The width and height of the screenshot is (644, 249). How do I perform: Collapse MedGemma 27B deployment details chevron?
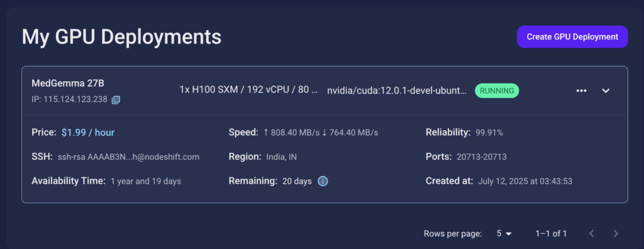[606, 91]
